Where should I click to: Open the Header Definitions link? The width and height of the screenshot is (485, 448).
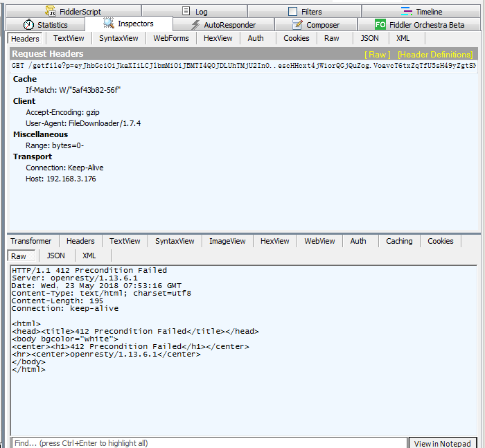coord(435,55)
